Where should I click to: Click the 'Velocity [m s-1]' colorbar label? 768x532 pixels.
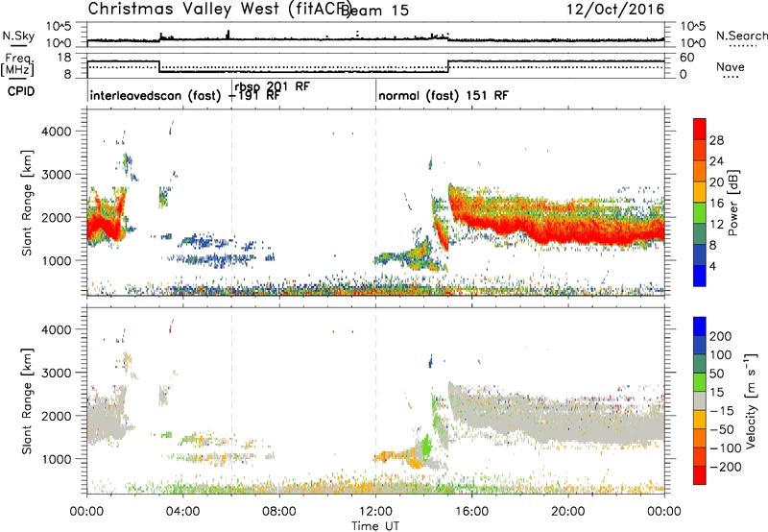(751, 400)
